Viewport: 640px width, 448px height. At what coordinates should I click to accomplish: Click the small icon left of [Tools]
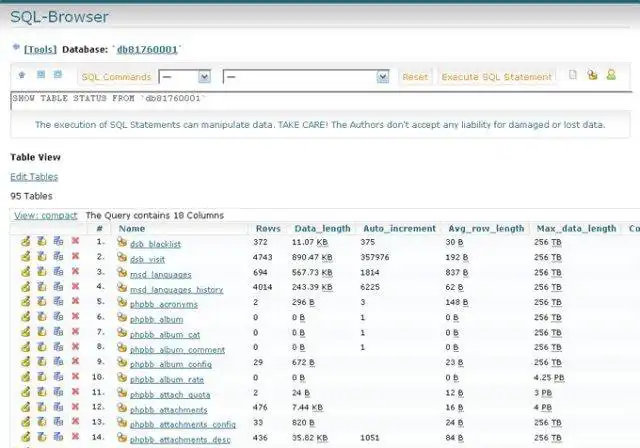(16, 47)
